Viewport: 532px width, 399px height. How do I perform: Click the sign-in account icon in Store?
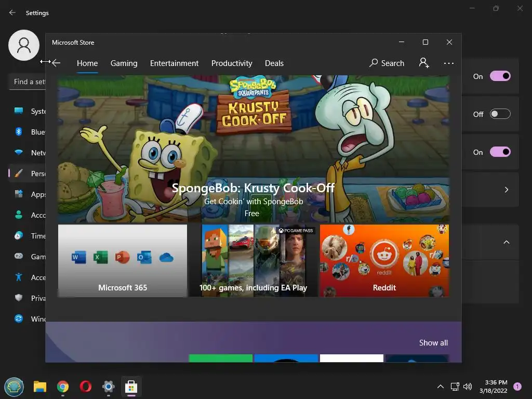point(424,63)
